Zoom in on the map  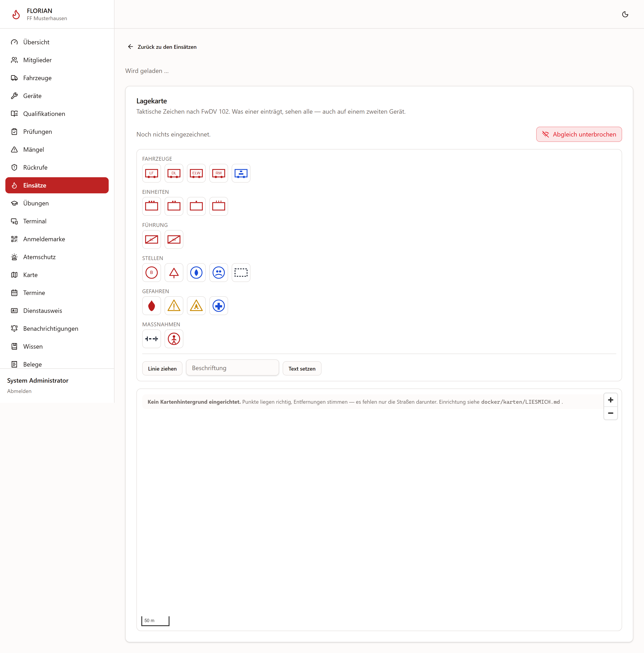coord(610,400)
